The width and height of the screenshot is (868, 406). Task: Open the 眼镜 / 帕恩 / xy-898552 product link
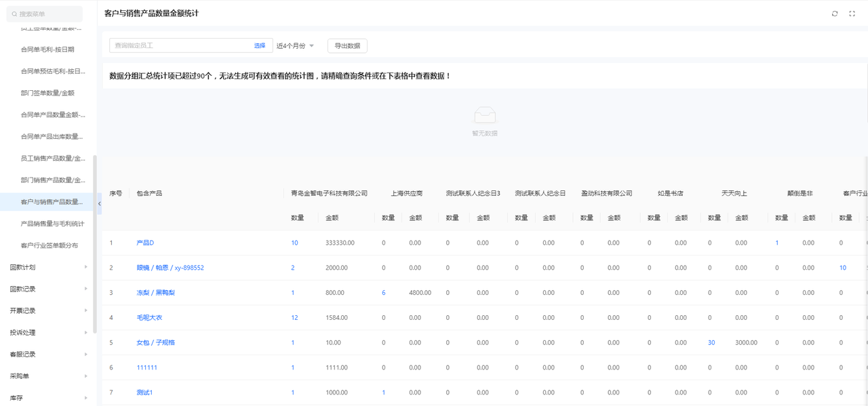pyautogui.click(x=170, y=268)
